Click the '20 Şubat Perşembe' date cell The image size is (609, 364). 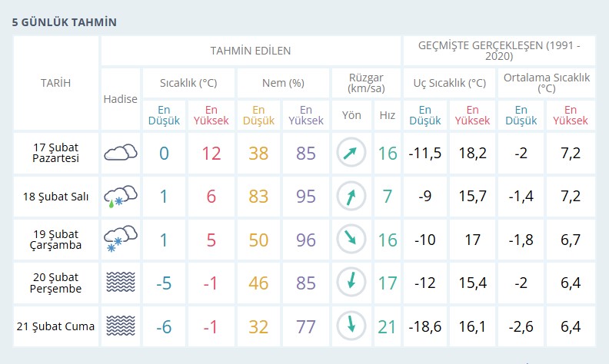[55, 283]
